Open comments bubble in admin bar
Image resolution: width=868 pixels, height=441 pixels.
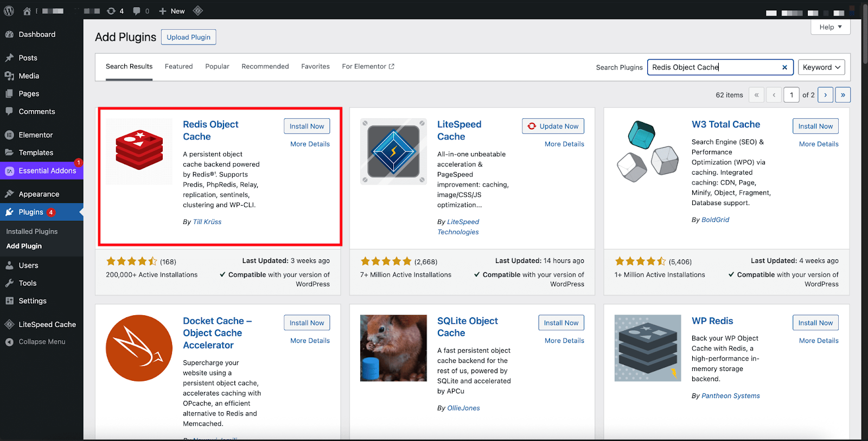click(x=141, y=11)
